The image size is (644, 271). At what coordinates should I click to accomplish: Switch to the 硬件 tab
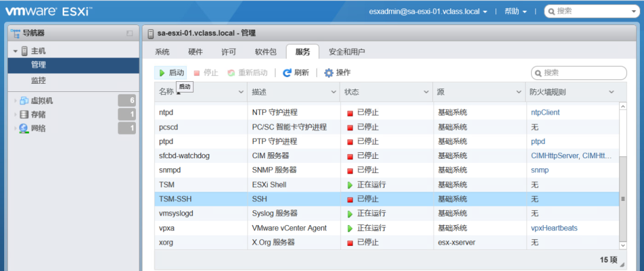click(x=195, y=52)
